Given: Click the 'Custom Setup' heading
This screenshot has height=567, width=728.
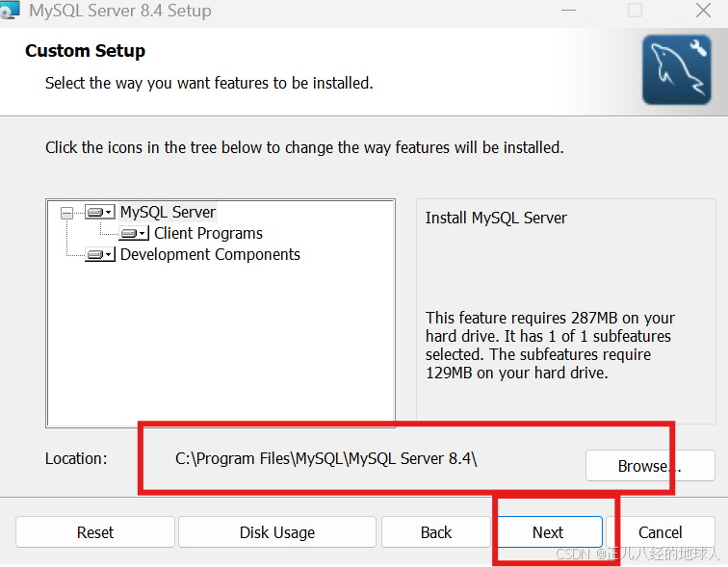Looking at the screenshot, I should pos(85,51).
